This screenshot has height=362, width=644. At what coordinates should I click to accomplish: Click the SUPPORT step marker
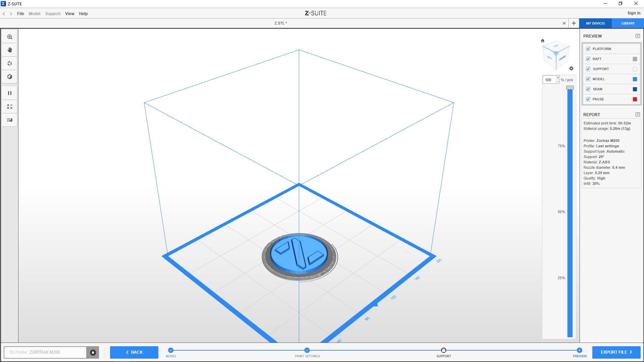click(444, 350)
